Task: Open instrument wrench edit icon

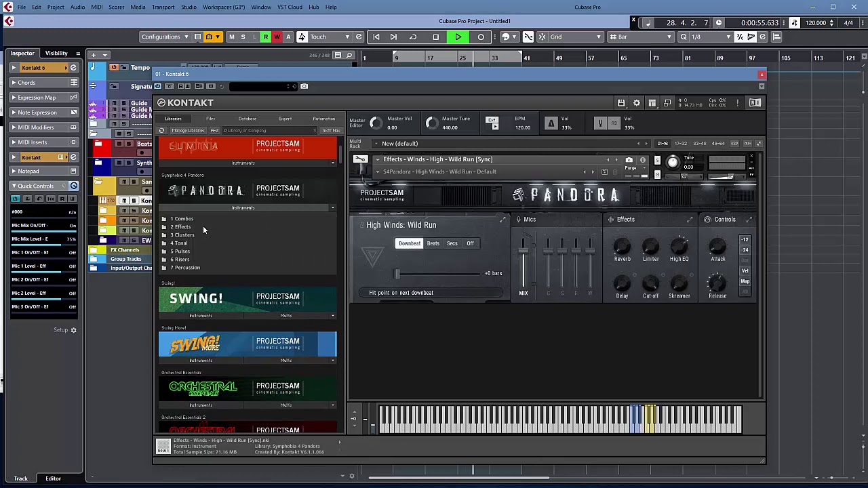Action: (360, 159)
